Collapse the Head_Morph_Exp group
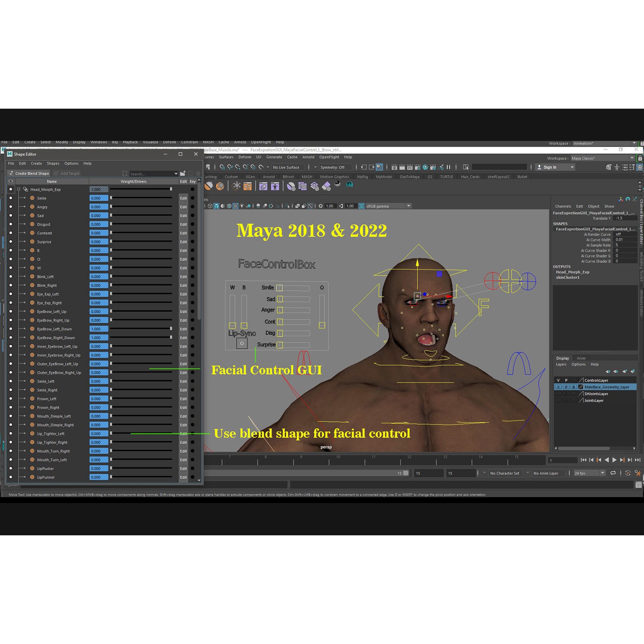This screenshot has height=644, width=644. coord(19,189)
